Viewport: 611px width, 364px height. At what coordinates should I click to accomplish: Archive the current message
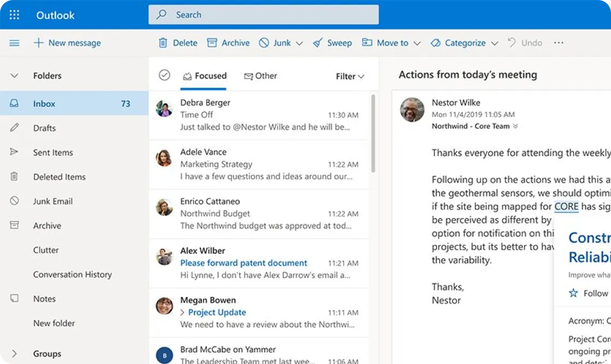[228, 43]
